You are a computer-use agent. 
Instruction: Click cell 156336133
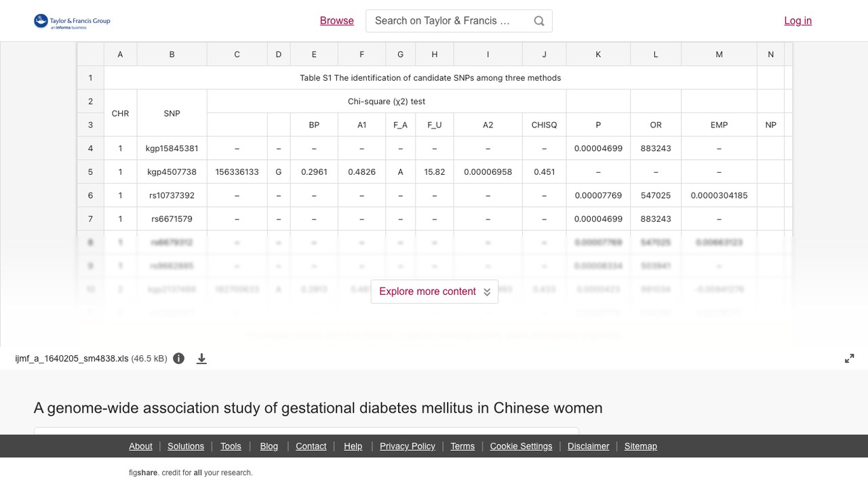coord(237,172)
